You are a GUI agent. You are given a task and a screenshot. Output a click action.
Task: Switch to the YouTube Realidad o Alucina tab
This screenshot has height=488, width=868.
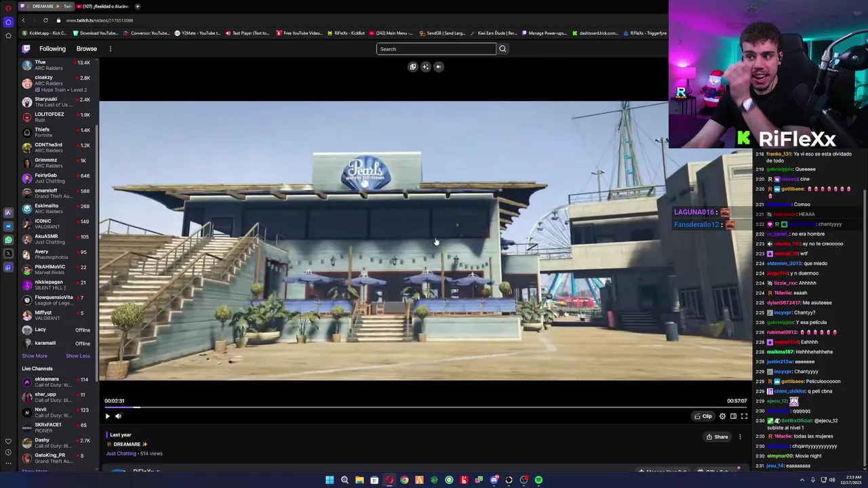click(x=104, y=6)
